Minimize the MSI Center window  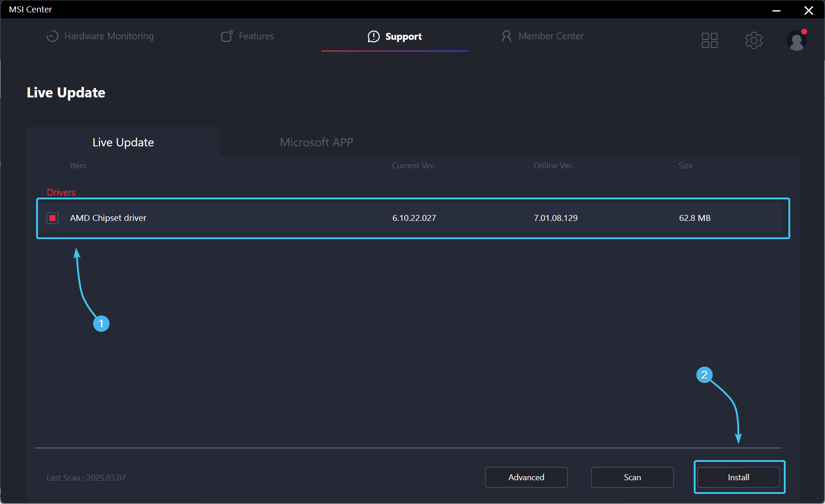point(776,10)
